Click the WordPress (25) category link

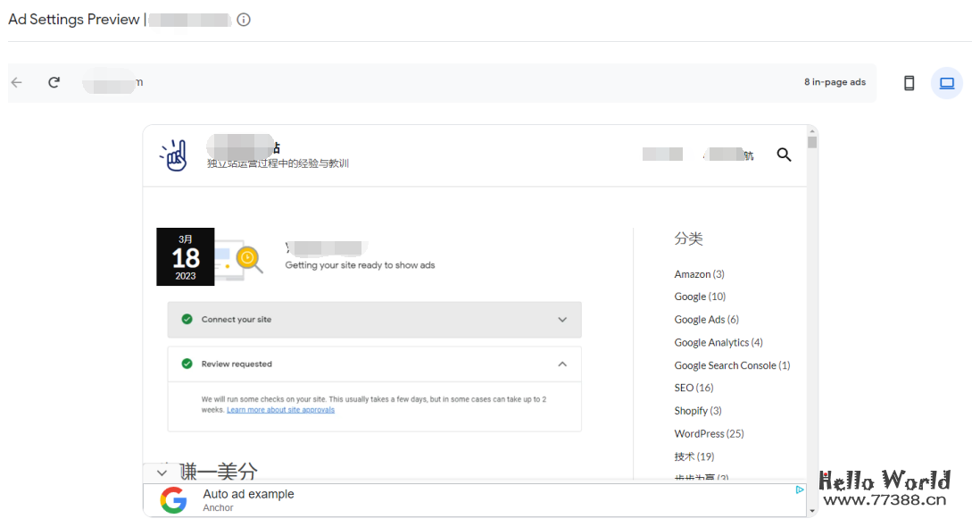click(709, 433)
